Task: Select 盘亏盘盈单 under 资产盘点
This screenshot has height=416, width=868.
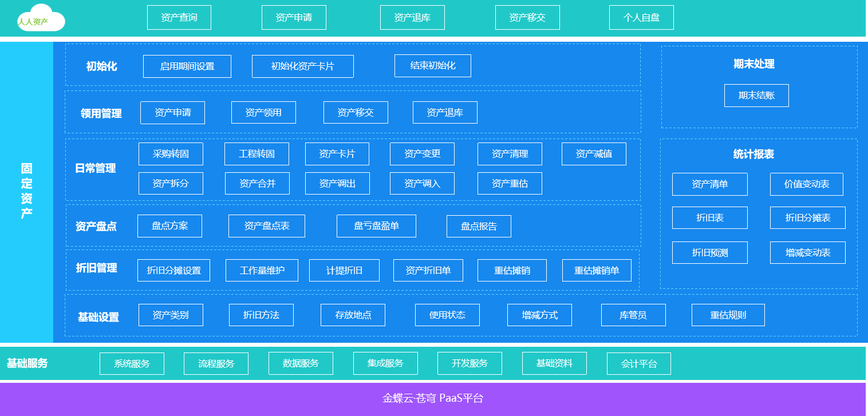Action: (376, 226)
